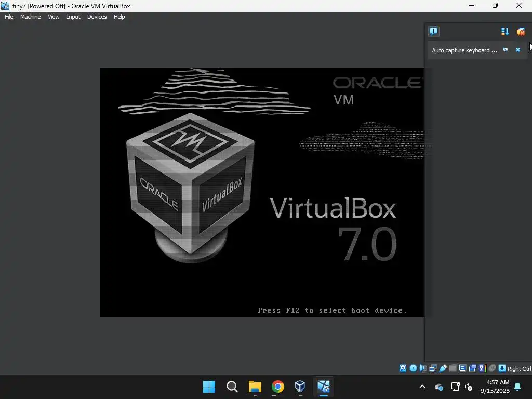Click the VirtualBox window title bar icon
532x399 pixels.
pyautogui.click(x=5, y=6)
